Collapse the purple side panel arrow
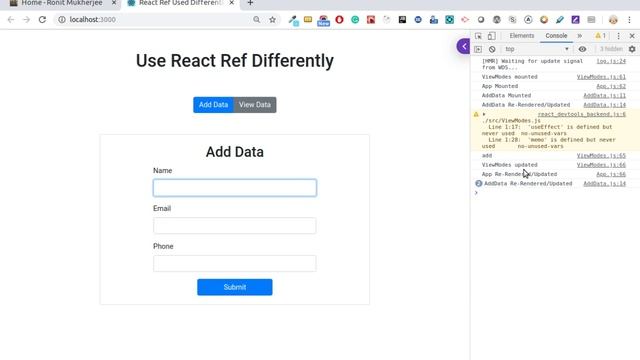 click(x=464, y=46)
